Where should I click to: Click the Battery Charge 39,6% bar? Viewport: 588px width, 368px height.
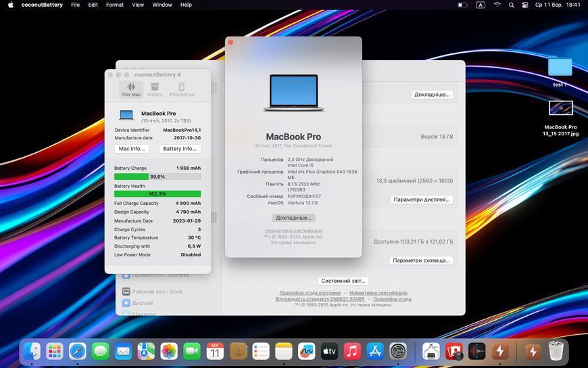(157, 177)
